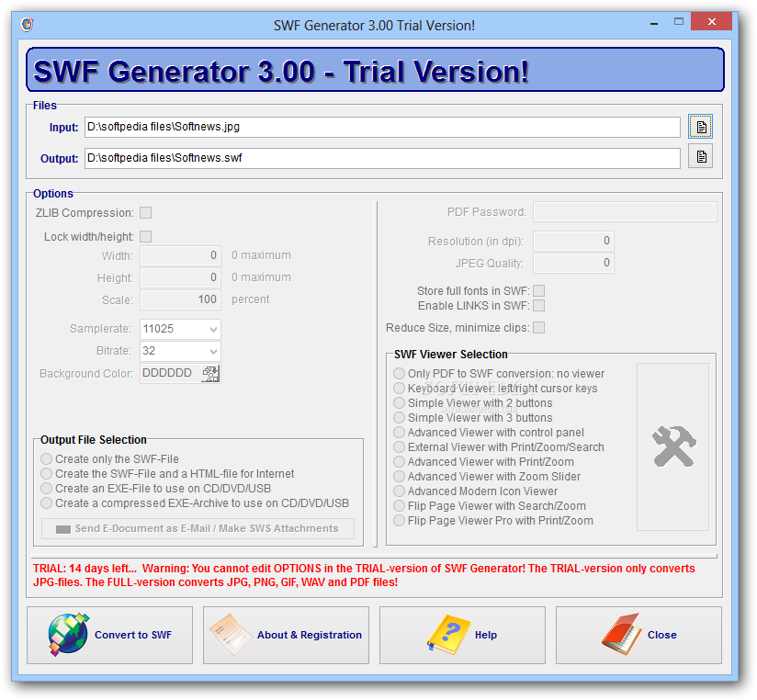Click the browse icon for the Input file

click(x=701, y=127)
